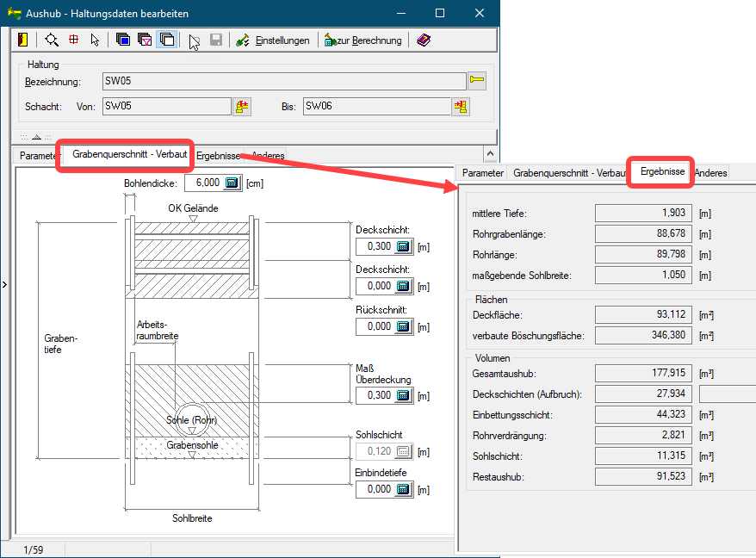Image resolution: width=756 pixels, height=558 pixels.
Task: Open calculator for Bohlendicke value
Action: (232, 183)
